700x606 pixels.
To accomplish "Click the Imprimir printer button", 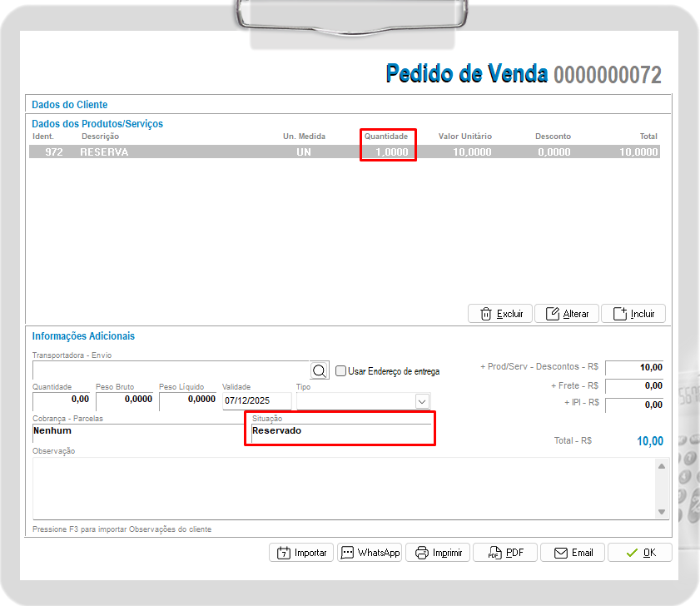I will click(x=438, y=553).
